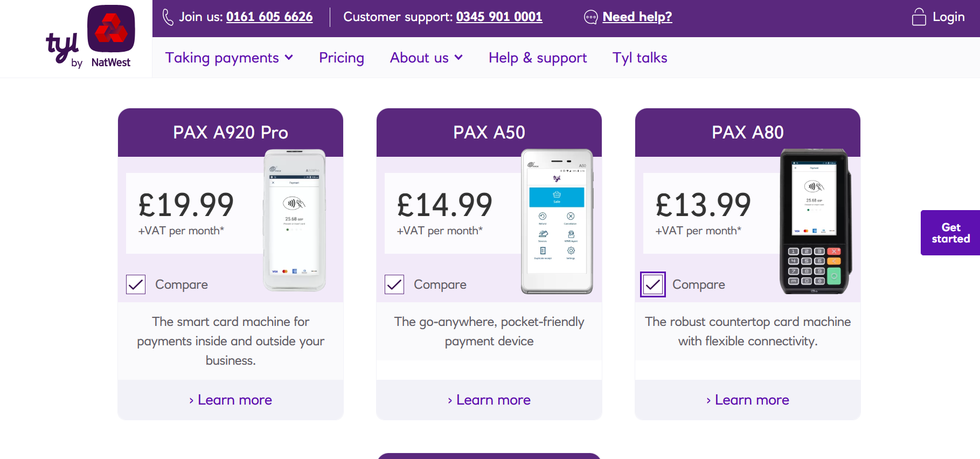Expand the Taking payments dropdown menu

coord(229,58)
